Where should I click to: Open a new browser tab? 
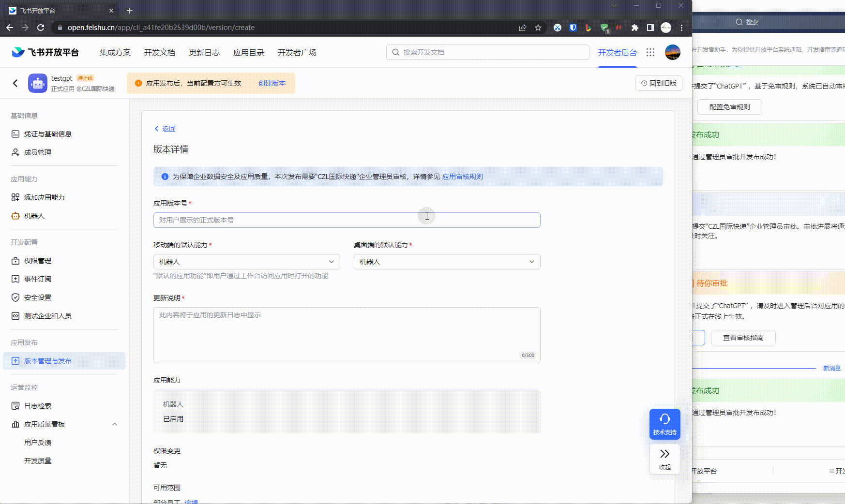129,11
